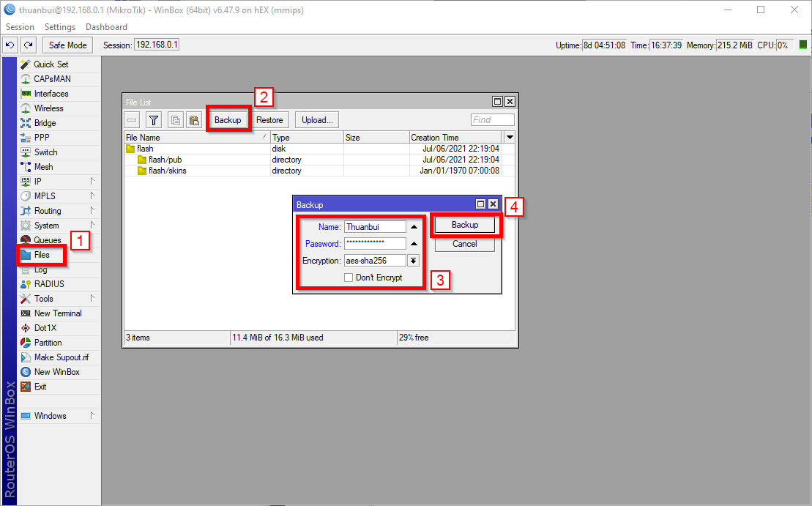Click the copy icon in File List toolbar
The height and width of the screenshot is (506, 812).
point(176,120)
